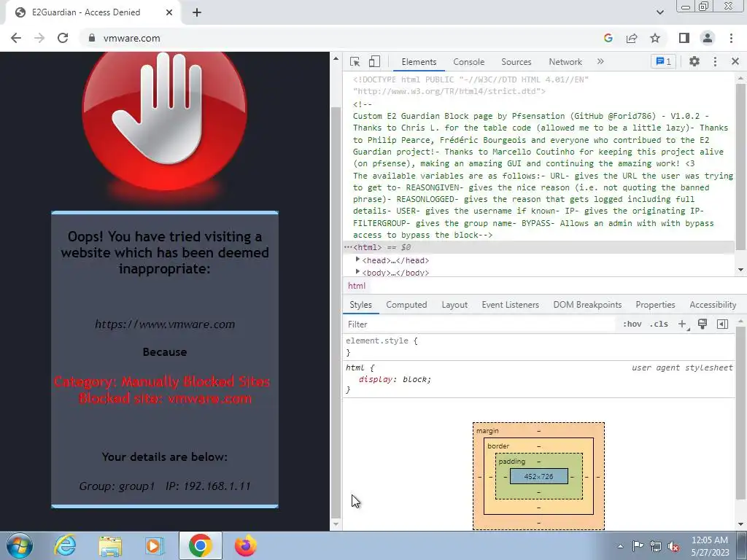Close the DevTools panel

(735, 61)
